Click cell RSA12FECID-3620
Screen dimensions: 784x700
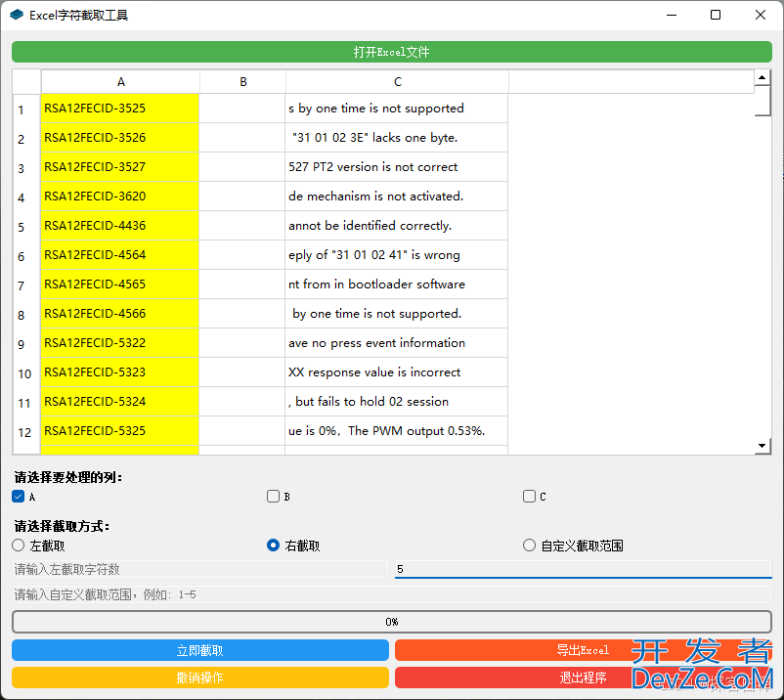point(120,197)
